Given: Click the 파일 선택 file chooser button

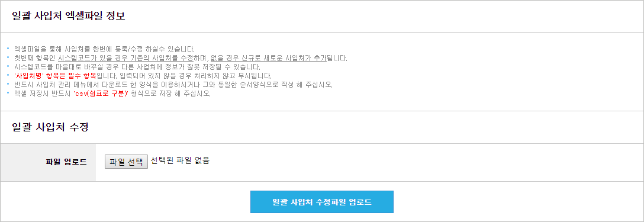Looking at the screenshot, I should click(x=126, y=161).
